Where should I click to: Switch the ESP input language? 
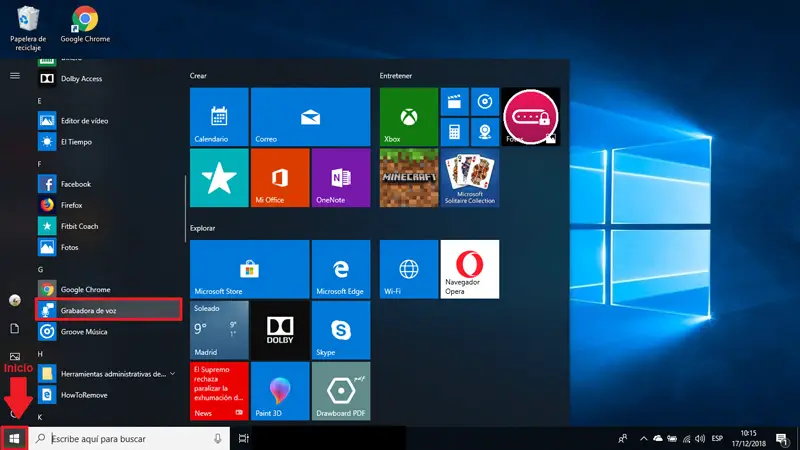pos(717,438)
